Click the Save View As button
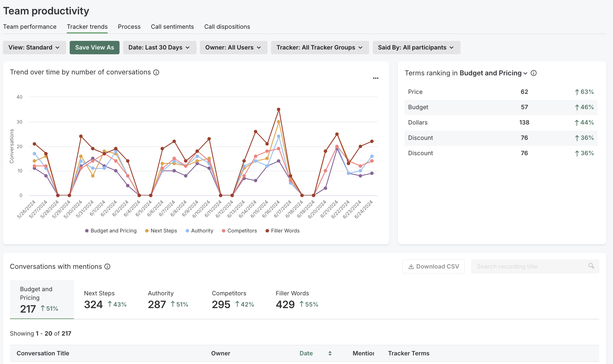Image resolution: width=613 pixels, height=364 pixels. click(x=94, y=47)
